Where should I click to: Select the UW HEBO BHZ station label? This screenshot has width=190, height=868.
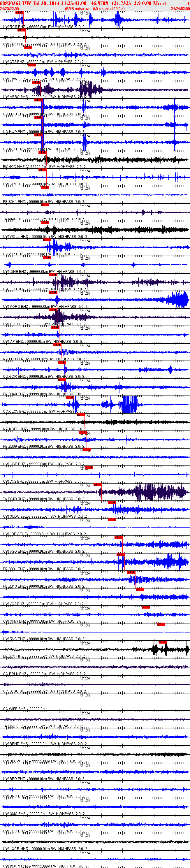pyautogui.click(x=45, y=97)
